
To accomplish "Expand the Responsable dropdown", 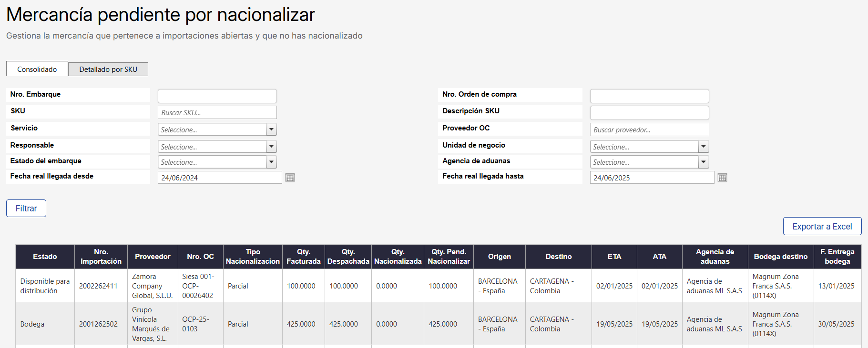I will pos(271,147).
